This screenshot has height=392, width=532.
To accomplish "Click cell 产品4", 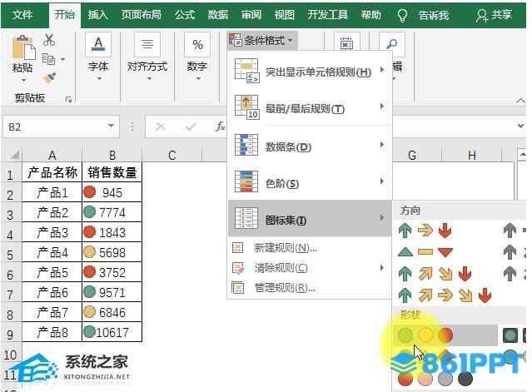I will point(52,252).
